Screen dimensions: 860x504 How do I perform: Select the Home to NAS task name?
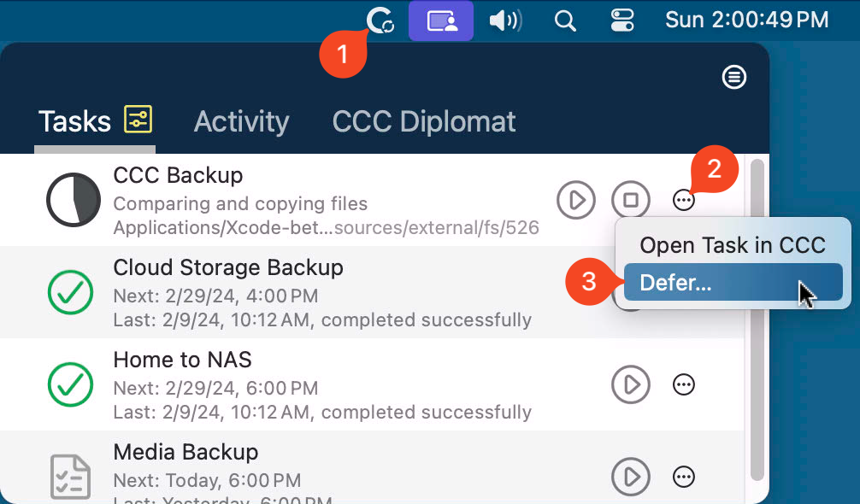183,360
